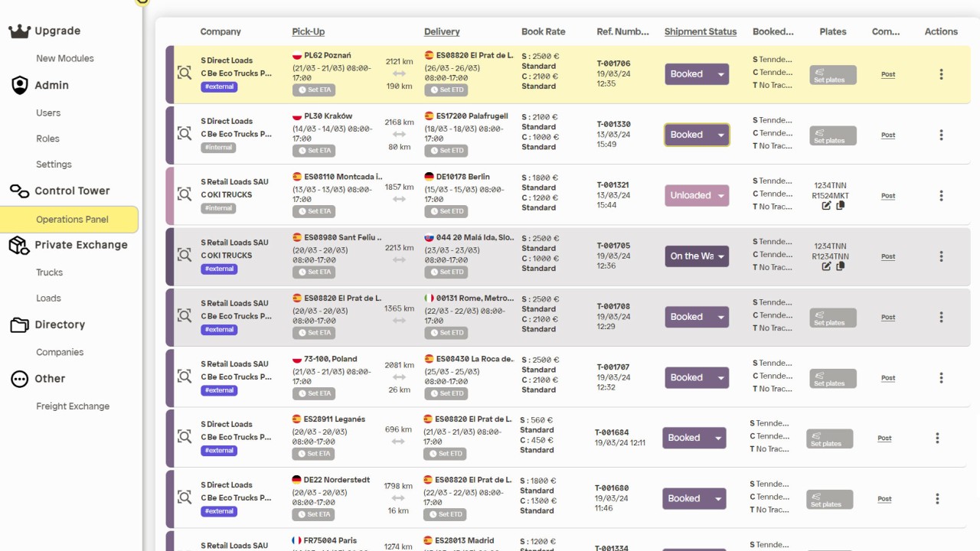Image resolution: width=980 pixels, height=551 pixels.
Task: Open Unloaded status dropdown for T-001321
Action: coord(720,196)
